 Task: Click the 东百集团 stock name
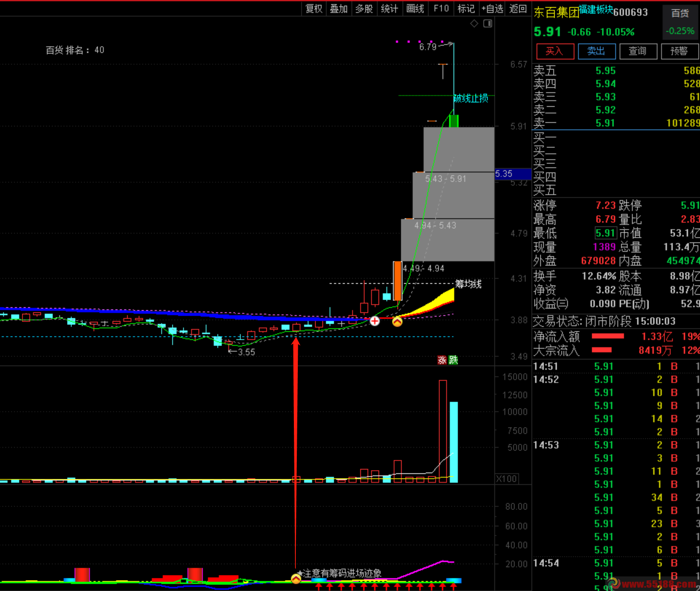[x=556, y=12]
